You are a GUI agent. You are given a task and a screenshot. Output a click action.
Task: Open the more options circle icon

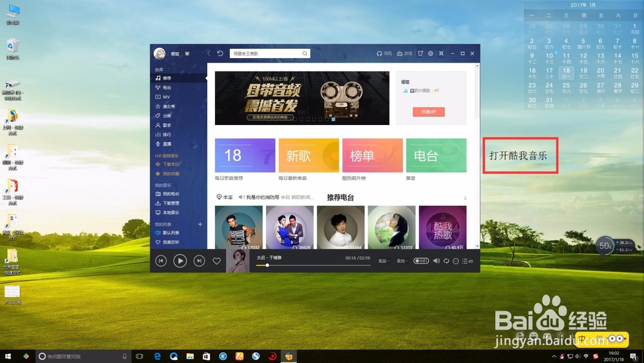pos(455,261)
